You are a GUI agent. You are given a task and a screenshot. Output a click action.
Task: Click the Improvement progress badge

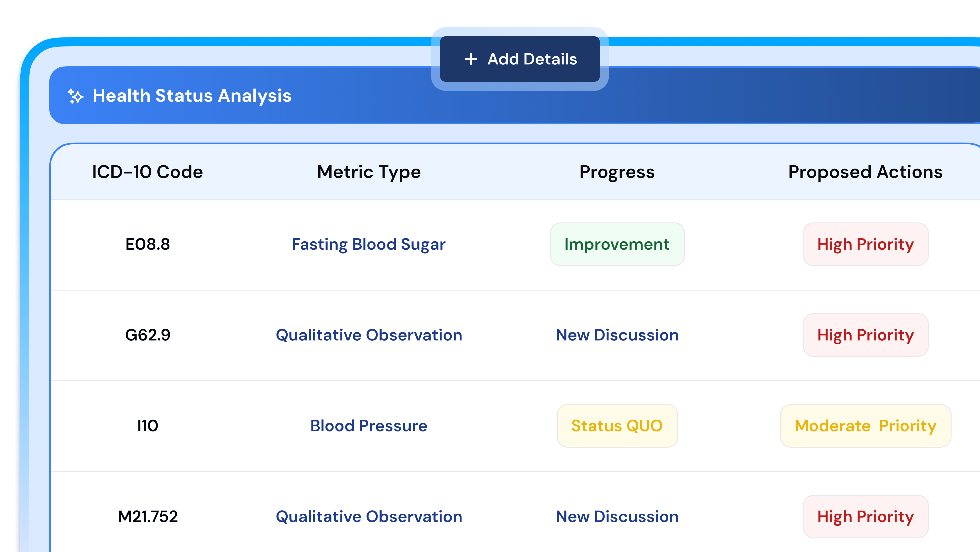[x=617, y=244]
